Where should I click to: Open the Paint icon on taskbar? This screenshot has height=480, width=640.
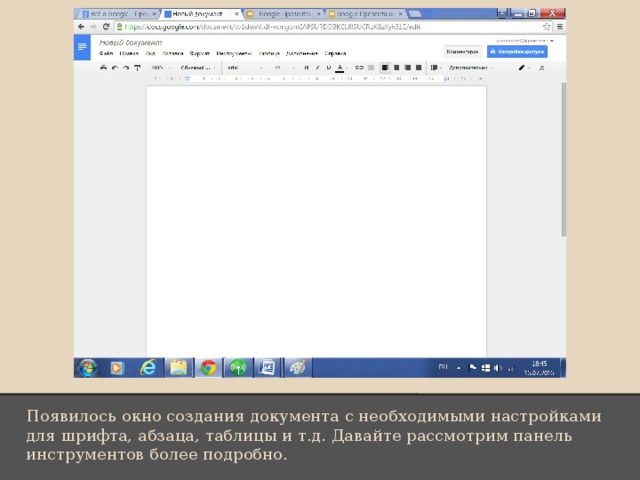coord(298,368)
